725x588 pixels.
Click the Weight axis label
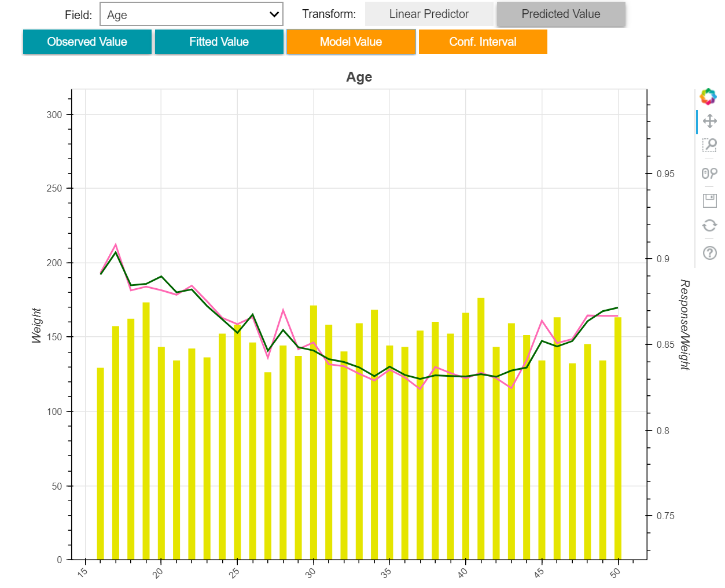click(x=36, y=325)
